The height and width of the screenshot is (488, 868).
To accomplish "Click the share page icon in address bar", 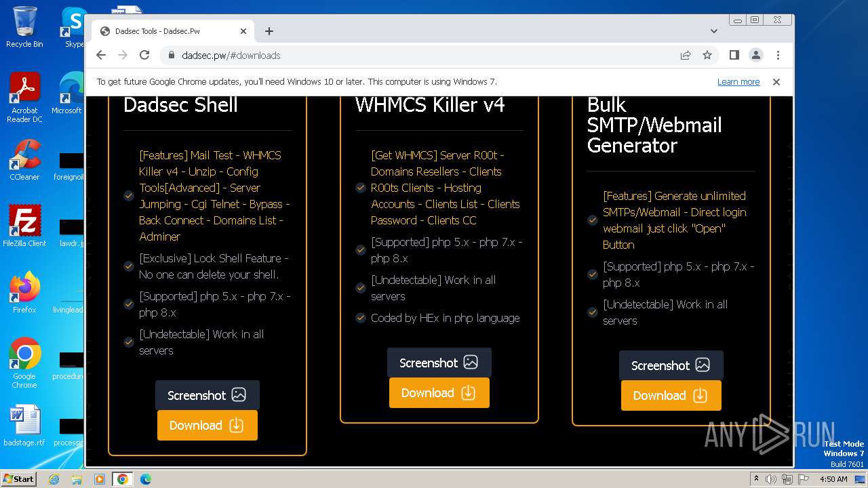I will click(x=686, y=56).
